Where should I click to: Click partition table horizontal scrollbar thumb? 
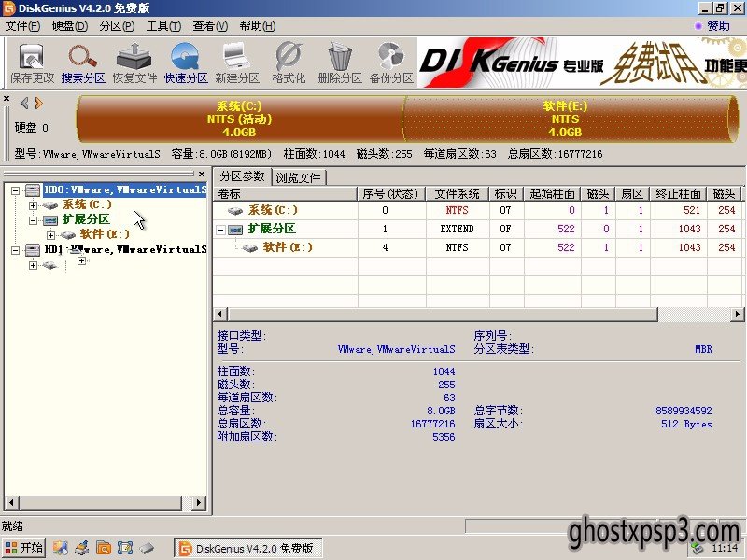(x=443, y=315)
